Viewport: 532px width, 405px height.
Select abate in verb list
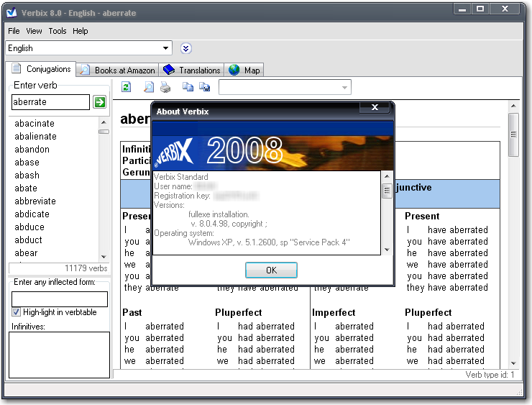[x=26, y=188]
